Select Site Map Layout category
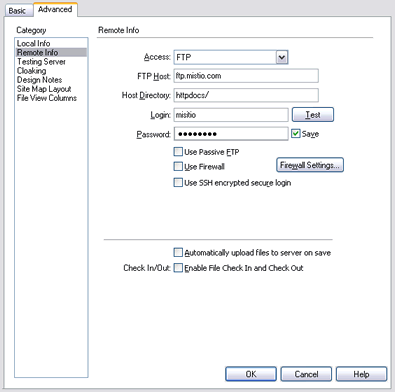395x392 pixels. point(44,89)
